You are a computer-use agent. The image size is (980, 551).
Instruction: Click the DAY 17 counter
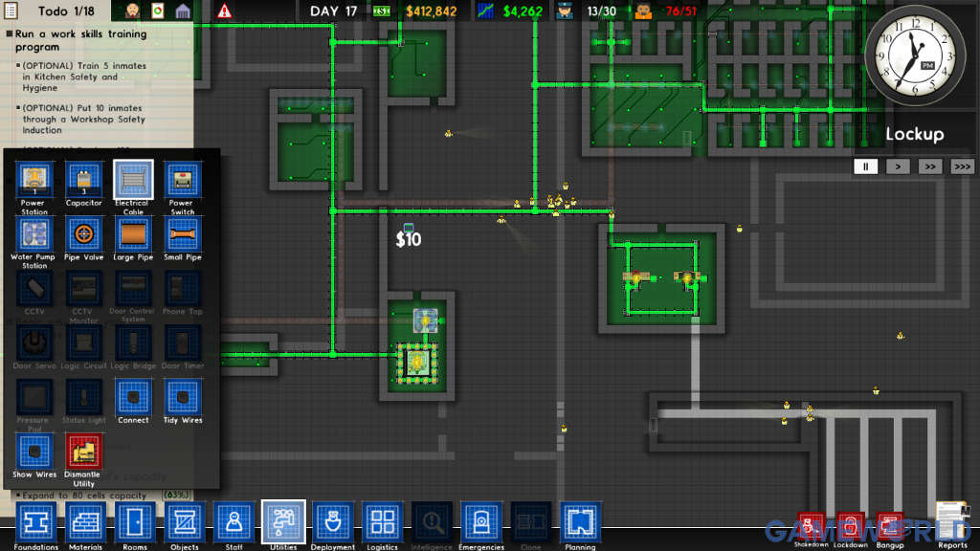tap(334, 11)
